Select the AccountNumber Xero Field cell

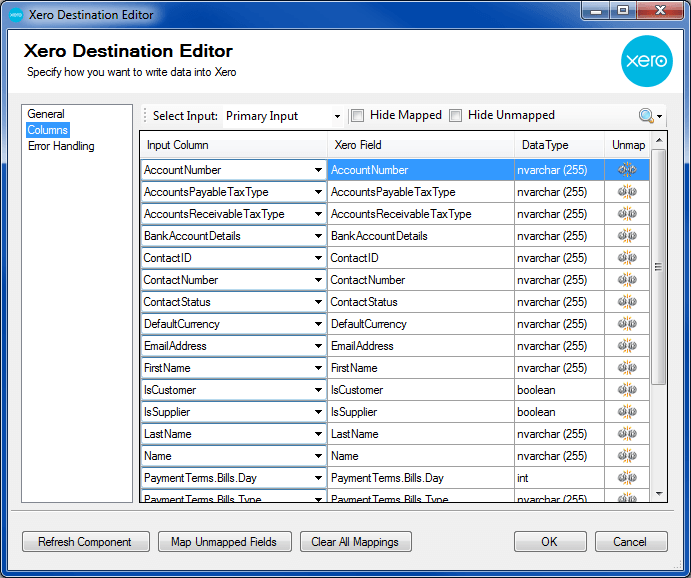pos(421,170)
